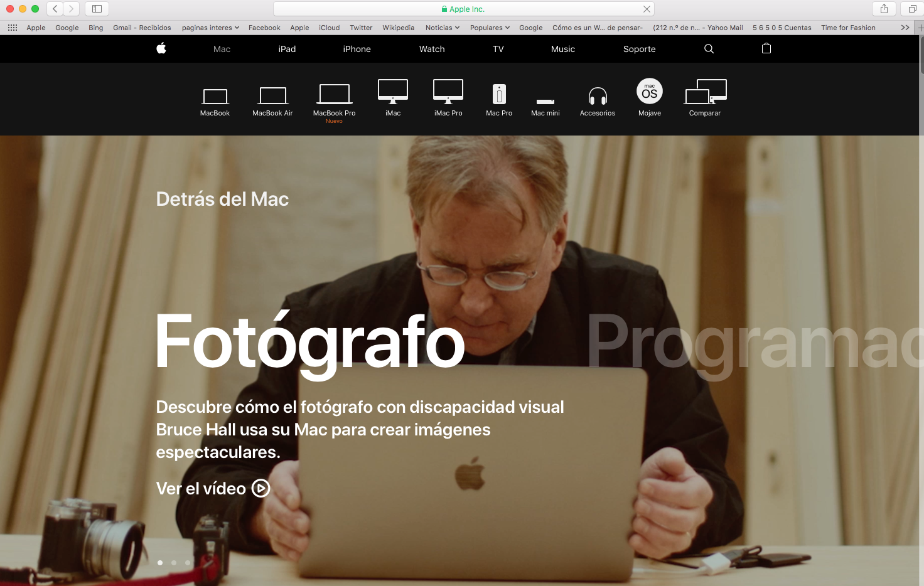Screen dimensions: 924x586
Task: Open the Soporte tab in navigation
Action: tap(639, 49)
